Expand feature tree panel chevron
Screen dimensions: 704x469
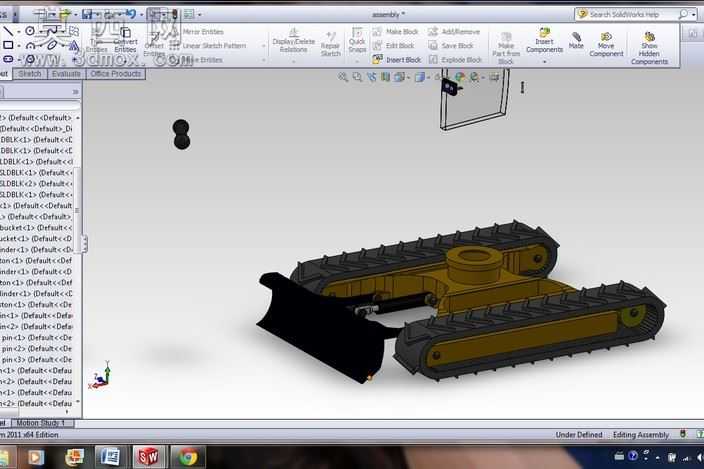pyautogui.click(x=75, y=92)
